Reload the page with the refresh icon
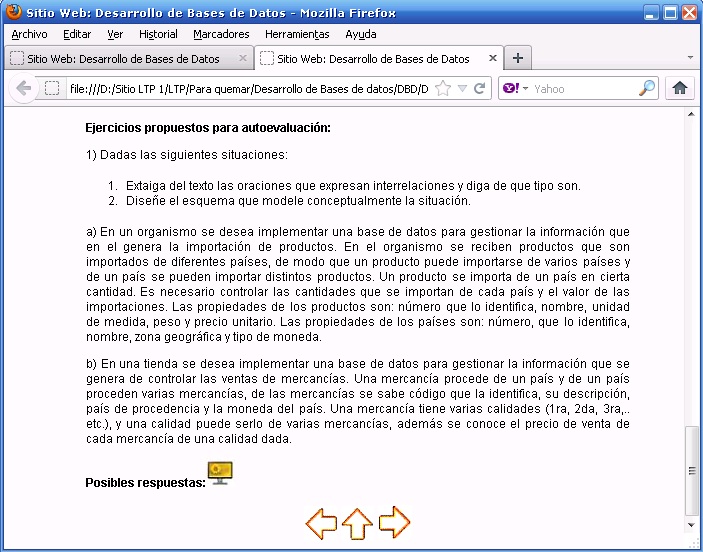Viewport: 703px width, 552px height. click(x=480, y=88)
